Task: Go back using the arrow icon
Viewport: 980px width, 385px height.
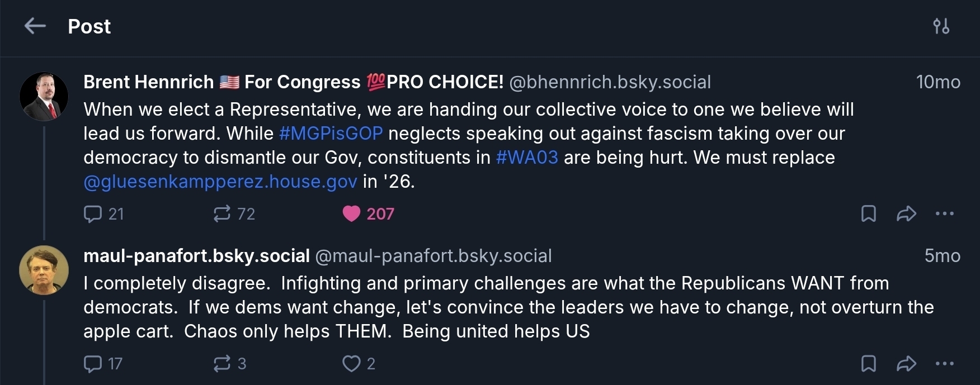Action: pos(35,26)
